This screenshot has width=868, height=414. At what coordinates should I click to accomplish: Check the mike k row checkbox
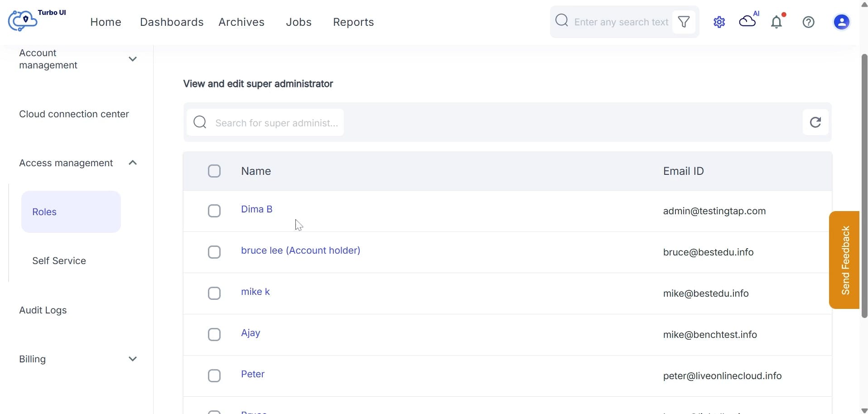[214, 293]
